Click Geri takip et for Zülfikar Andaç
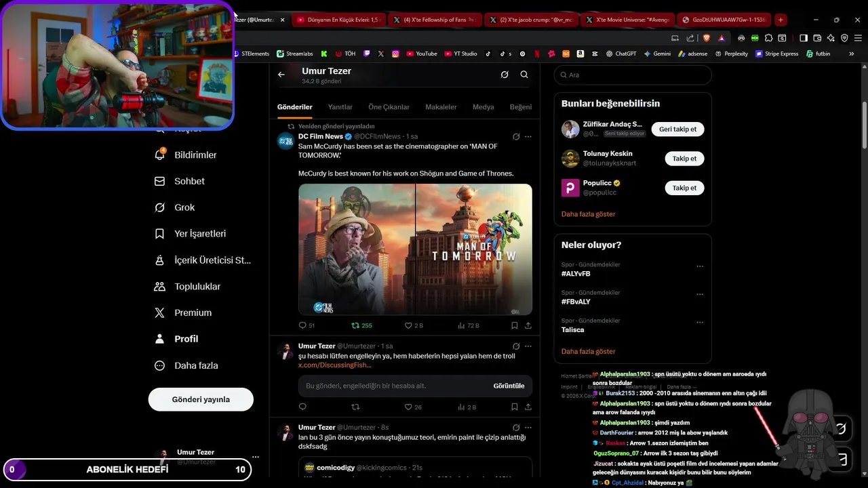The image size is (868, 488). point(677,129)
